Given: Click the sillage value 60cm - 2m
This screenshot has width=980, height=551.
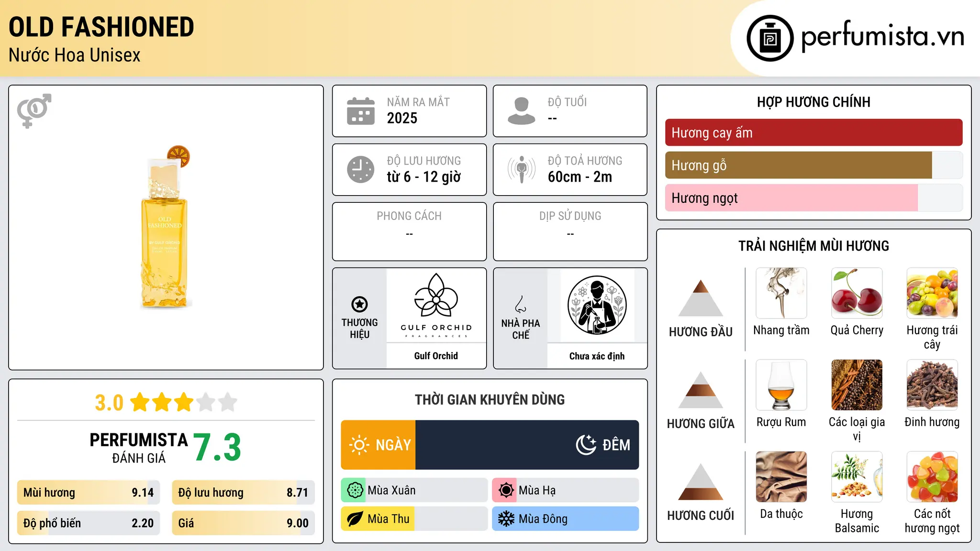Looking at the screenshot, I should tap(580, 177).
